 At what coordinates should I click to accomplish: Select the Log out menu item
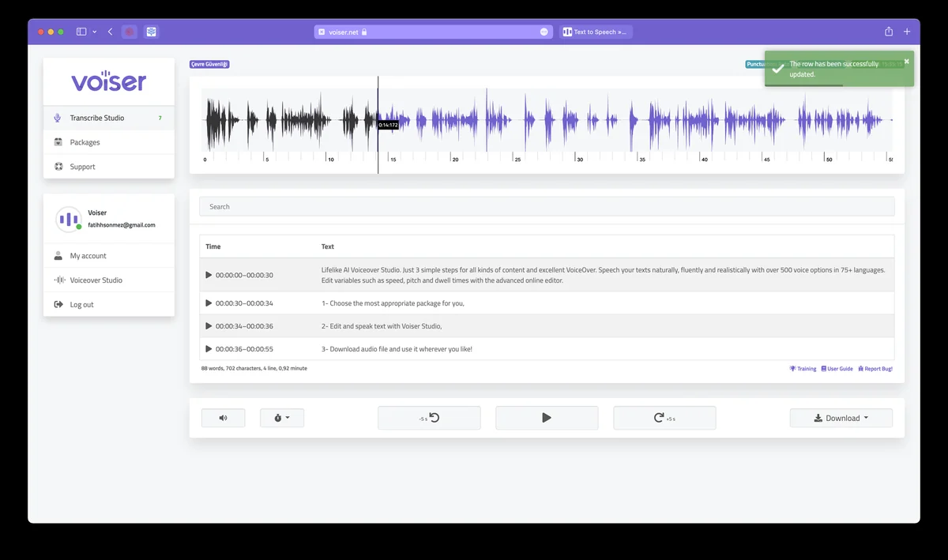(109, 305)
